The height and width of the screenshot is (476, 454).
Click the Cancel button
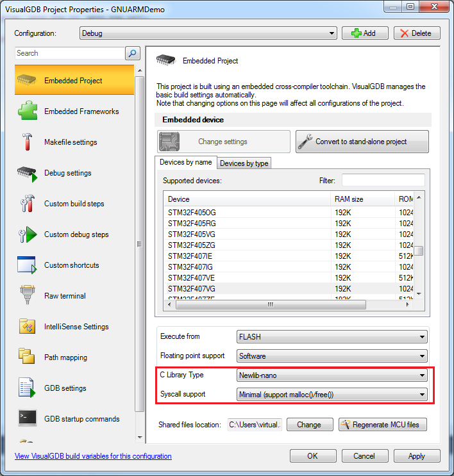(365, 456)
